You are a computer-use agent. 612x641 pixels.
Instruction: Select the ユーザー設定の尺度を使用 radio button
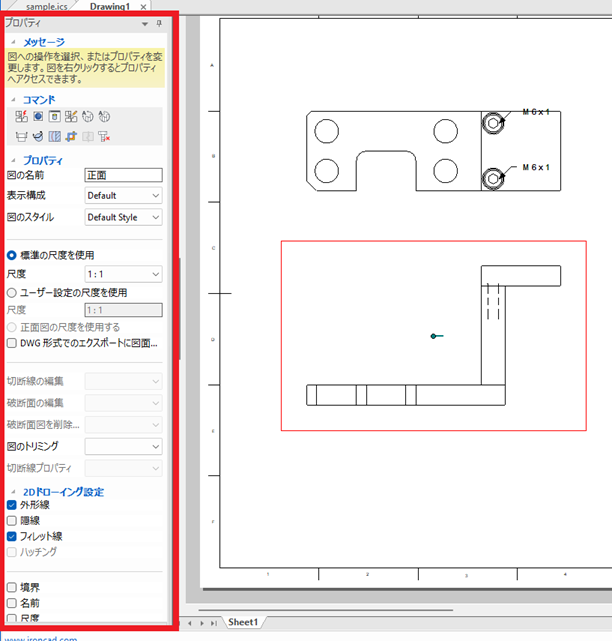(x=11, y=293)
